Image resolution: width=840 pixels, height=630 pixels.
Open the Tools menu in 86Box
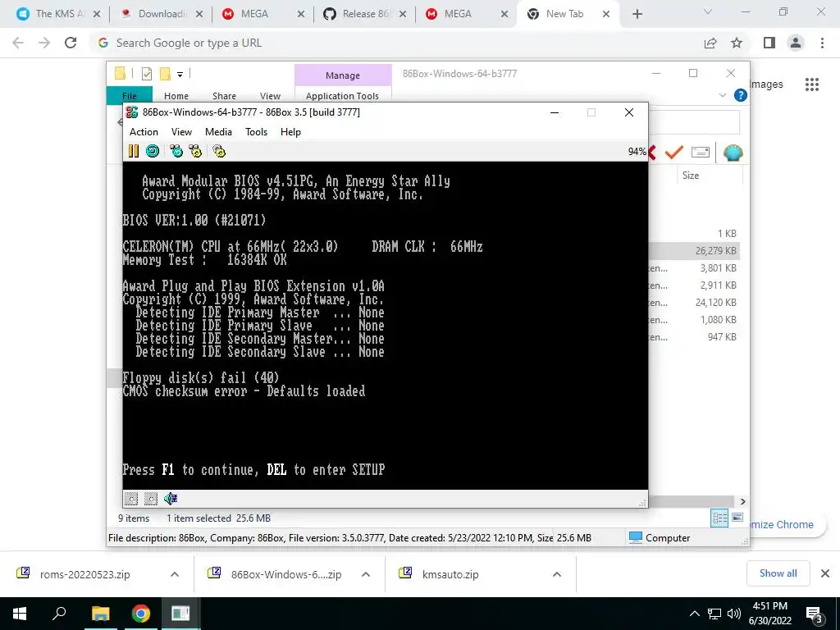pyautogui.click(x=256, y=132)
